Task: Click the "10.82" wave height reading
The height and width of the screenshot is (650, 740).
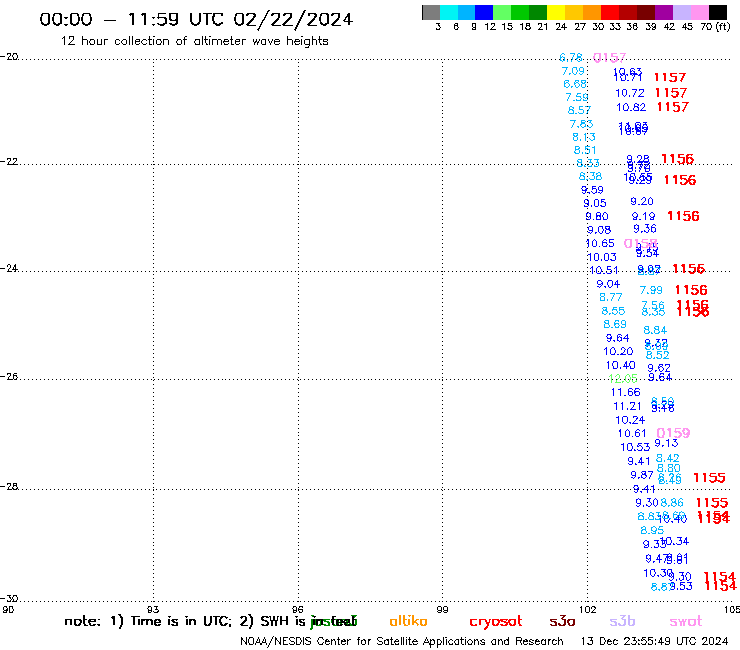Action: pyautogui.click(x=631, y=108)
